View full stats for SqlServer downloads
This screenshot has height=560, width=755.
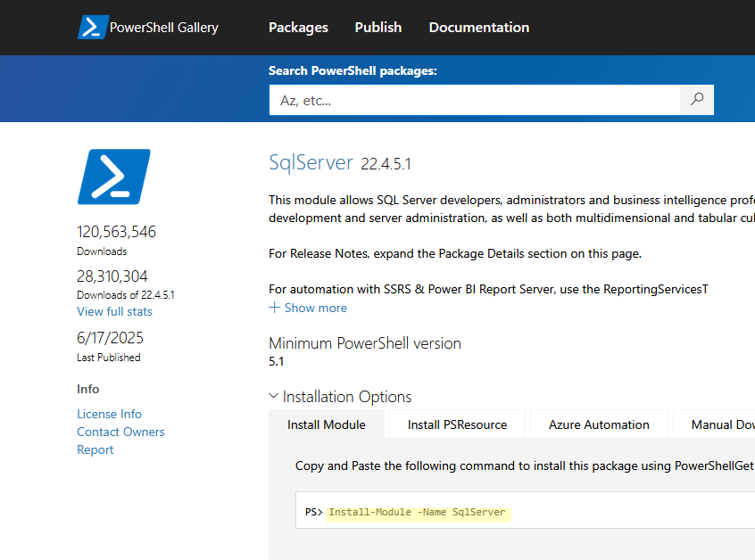click(x=114, y=311)
